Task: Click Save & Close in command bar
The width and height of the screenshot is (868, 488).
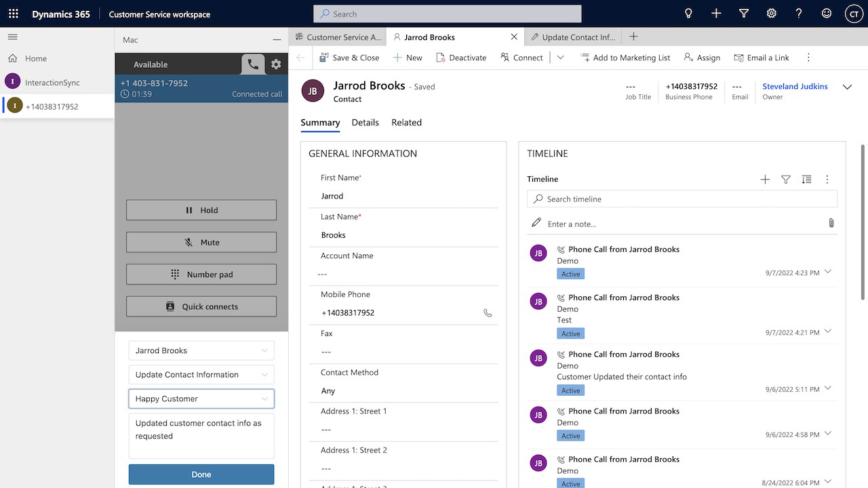Action: [x=349, y=58]
